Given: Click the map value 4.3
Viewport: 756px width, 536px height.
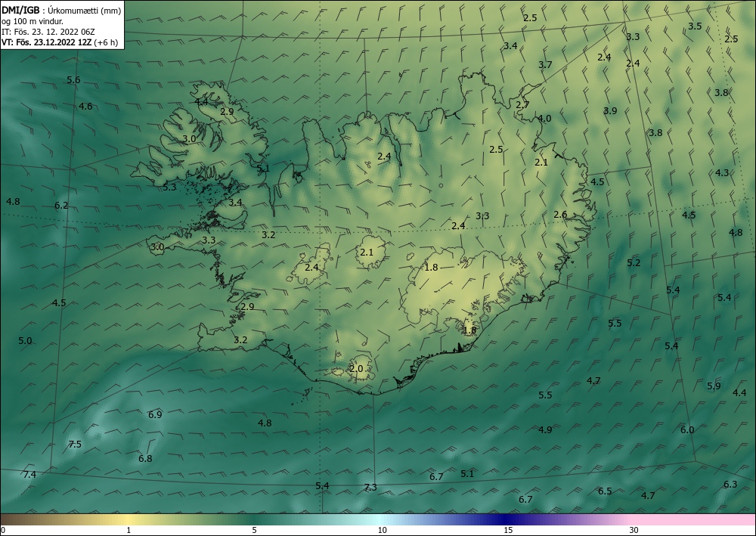Looking at the screenshot, I should click(x=722, y=172).
